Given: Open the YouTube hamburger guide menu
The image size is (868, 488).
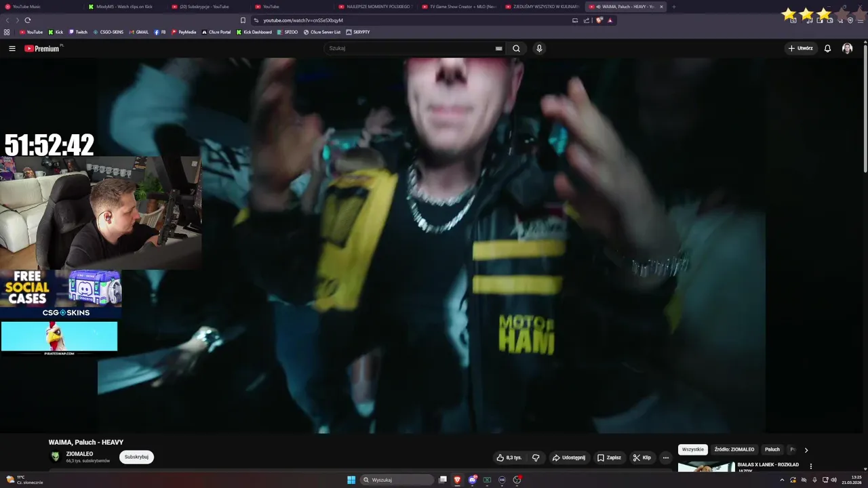Looking at the screenshot, I should pos(12,48).
